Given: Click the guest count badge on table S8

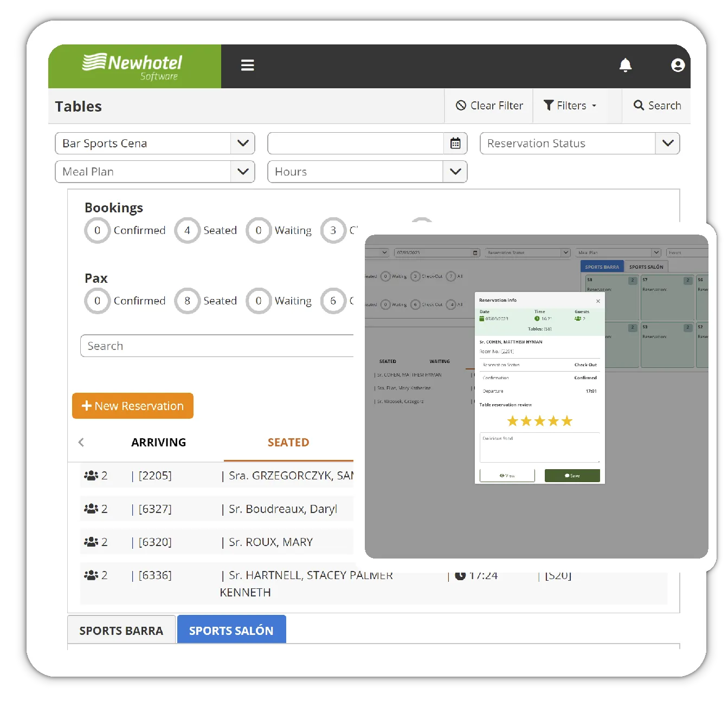Looking at the screenshot, I should pyautogui.click(x=632, y=281).
